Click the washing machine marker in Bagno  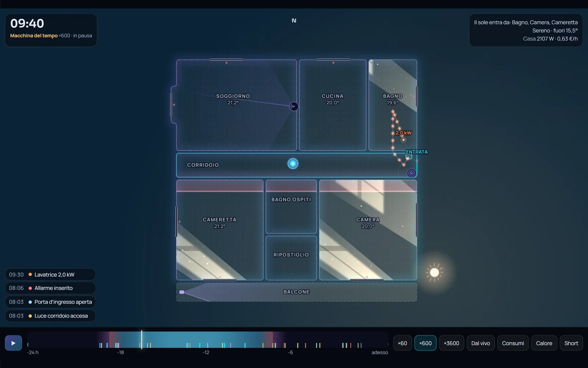point(404,140)
